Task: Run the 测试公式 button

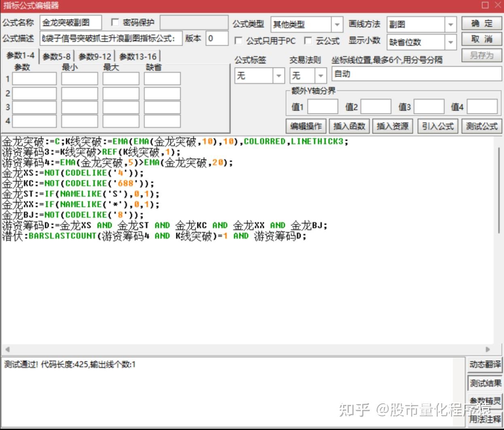Action: pyautogui.click(x=482, y=126)
